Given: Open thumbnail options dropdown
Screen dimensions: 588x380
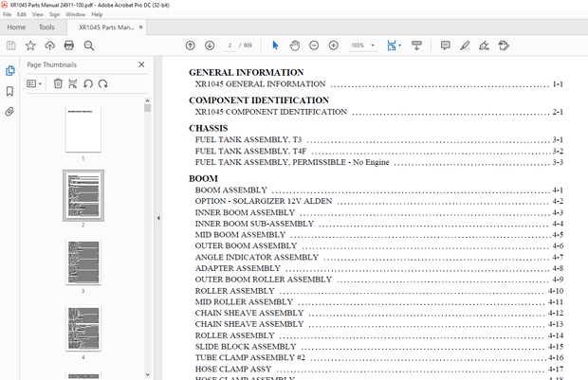Looking at the screenshot, I should 34,83.
